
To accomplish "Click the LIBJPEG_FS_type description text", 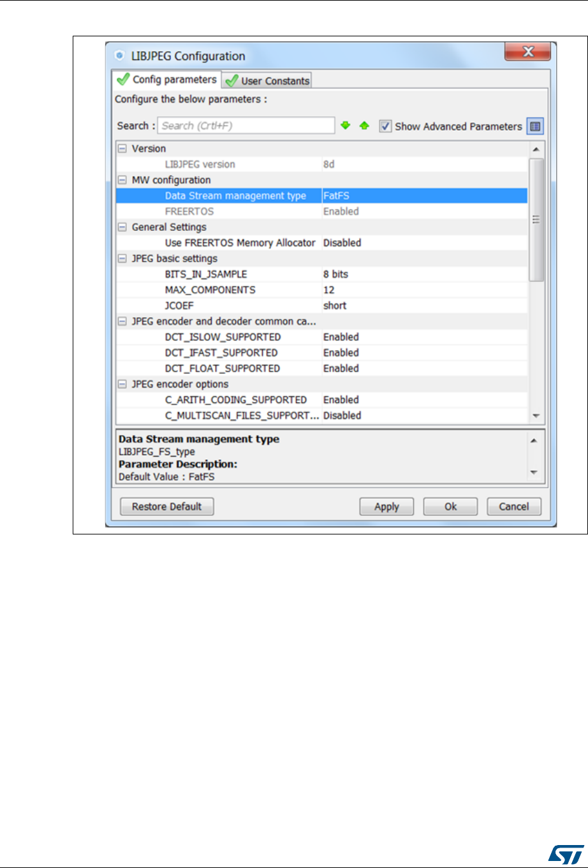I will (x=157, y=452).
